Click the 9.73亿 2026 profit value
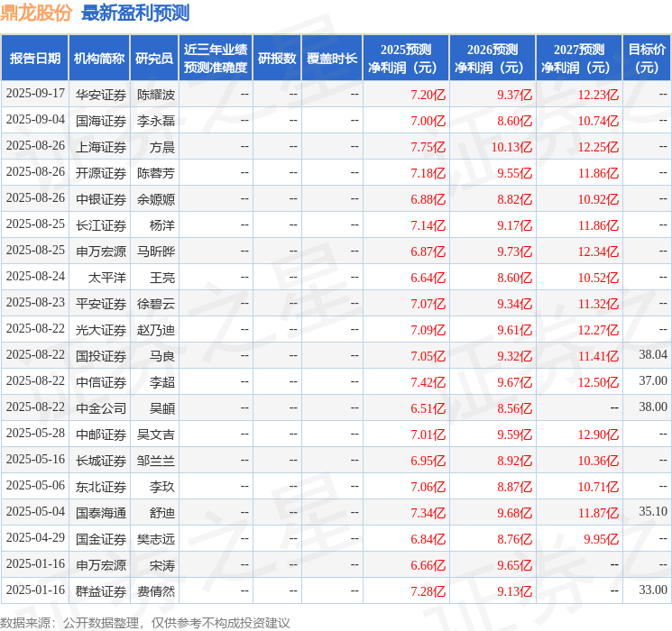This screenshot has height=631, width=672. pyautogui.click(x=514, y=251)
